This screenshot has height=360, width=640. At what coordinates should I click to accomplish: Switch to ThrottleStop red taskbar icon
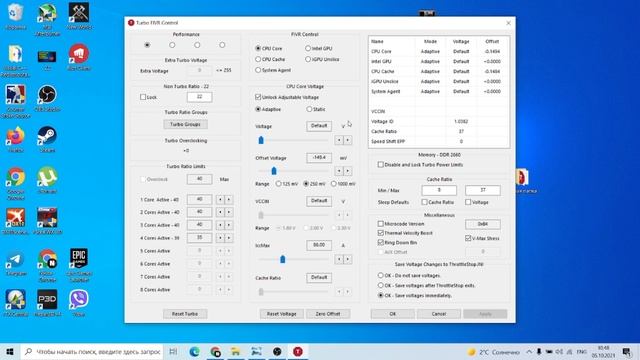pos(298,351)
